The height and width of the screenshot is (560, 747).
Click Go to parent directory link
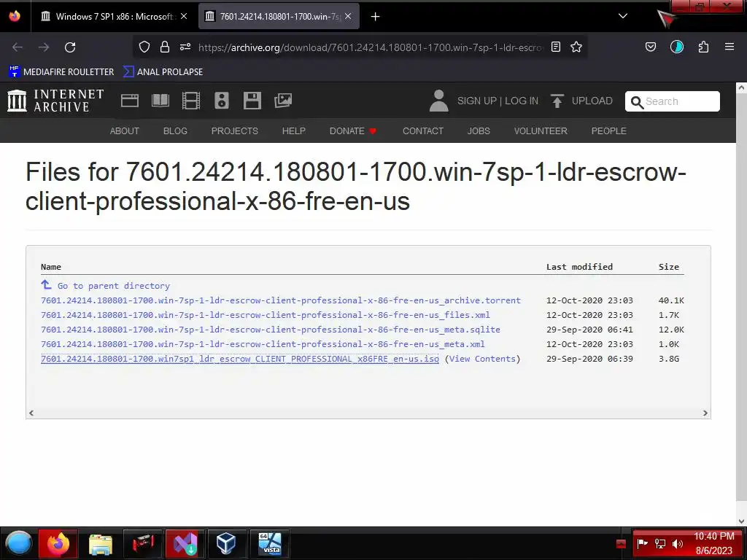105,286
